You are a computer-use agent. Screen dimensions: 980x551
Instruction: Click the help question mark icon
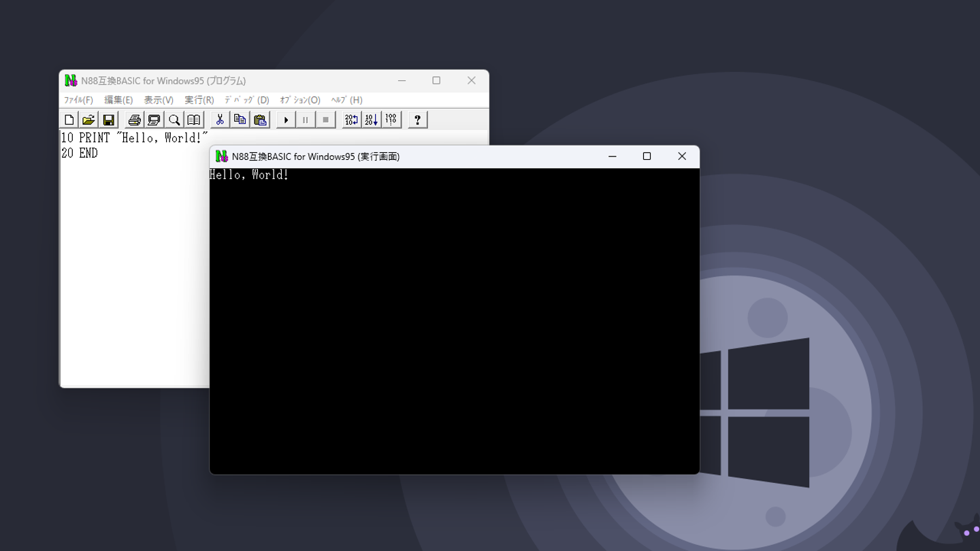point(417,120)
